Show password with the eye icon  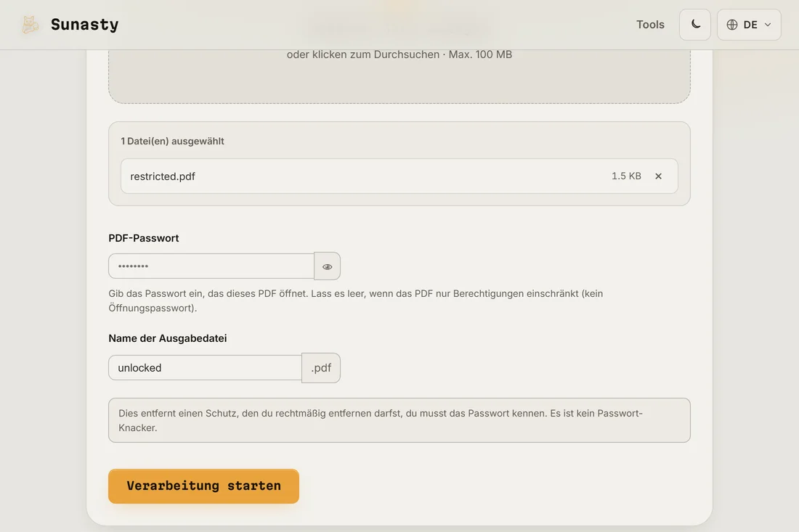[x=327, y=266]
